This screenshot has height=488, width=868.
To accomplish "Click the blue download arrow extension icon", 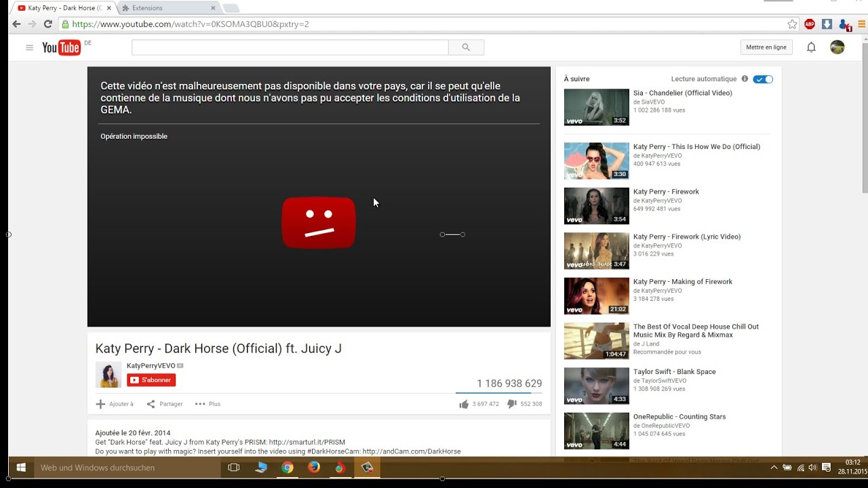I will (x=827, y=24).
